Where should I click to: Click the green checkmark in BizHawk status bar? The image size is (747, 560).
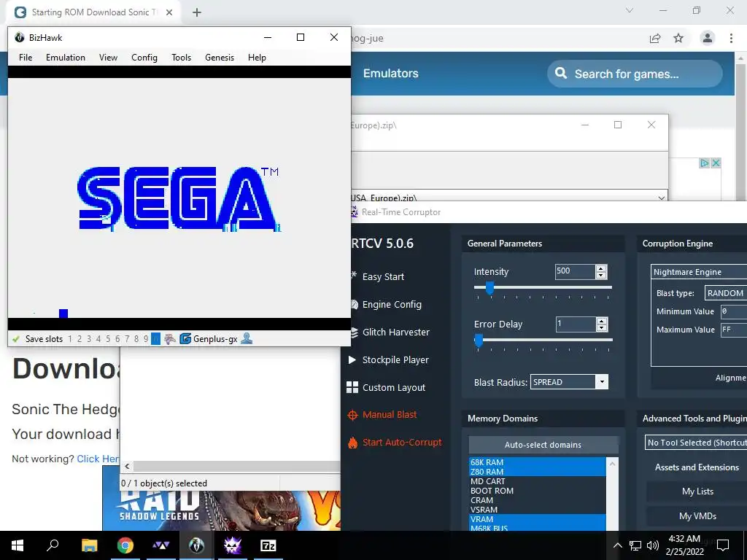click(x=16, y=339)
